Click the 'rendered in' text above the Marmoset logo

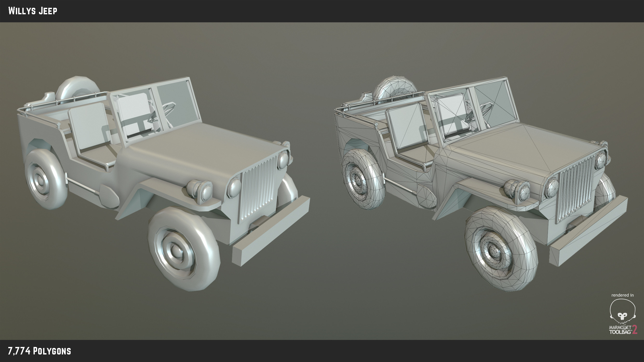coord(622,295)
